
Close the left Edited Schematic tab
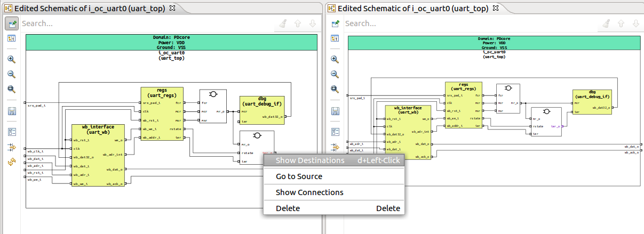173,9
